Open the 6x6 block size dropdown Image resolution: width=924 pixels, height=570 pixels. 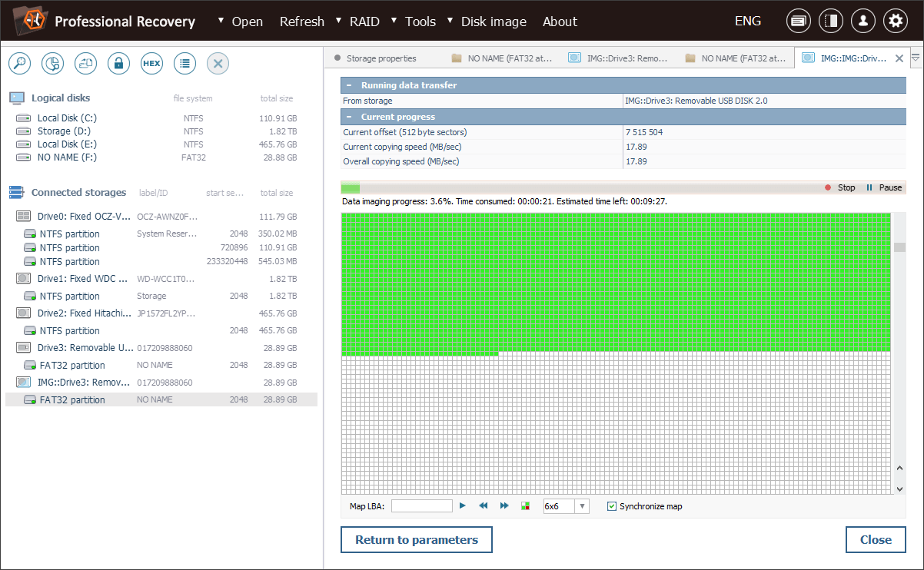(x=582, y=506)
